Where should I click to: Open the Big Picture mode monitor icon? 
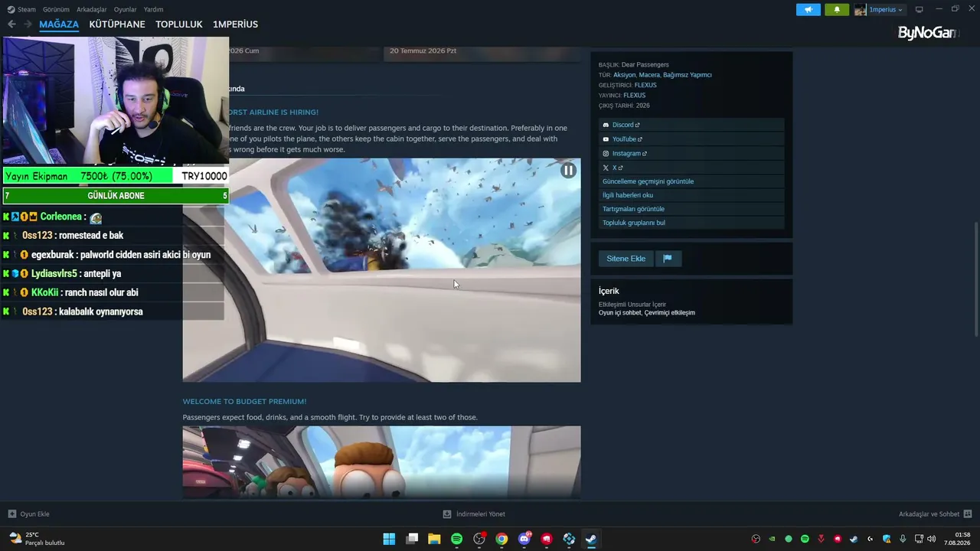pos(919,9)
